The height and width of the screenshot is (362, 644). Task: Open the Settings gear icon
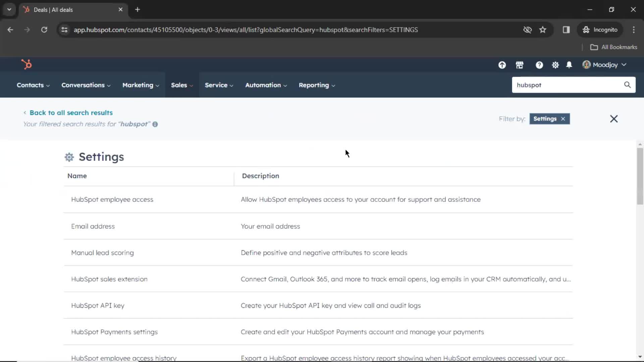click(555, 65)
